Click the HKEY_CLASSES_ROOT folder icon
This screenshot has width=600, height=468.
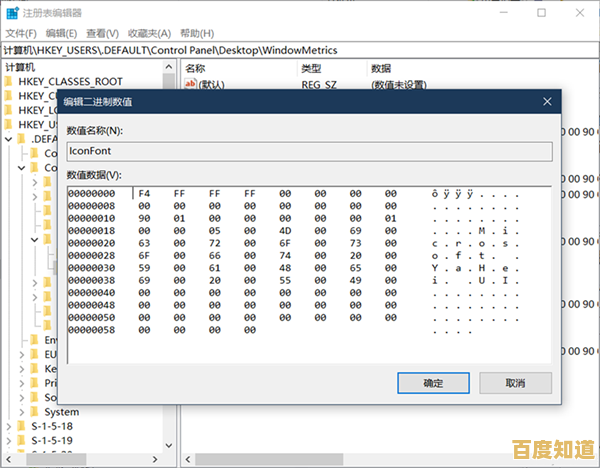coord(9,81)
